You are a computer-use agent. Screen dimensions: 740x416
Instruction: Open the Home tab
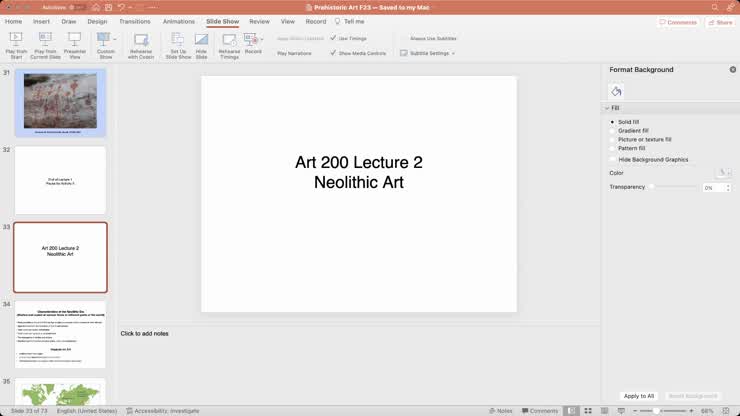pyautogui.click(x=13, y=22)
